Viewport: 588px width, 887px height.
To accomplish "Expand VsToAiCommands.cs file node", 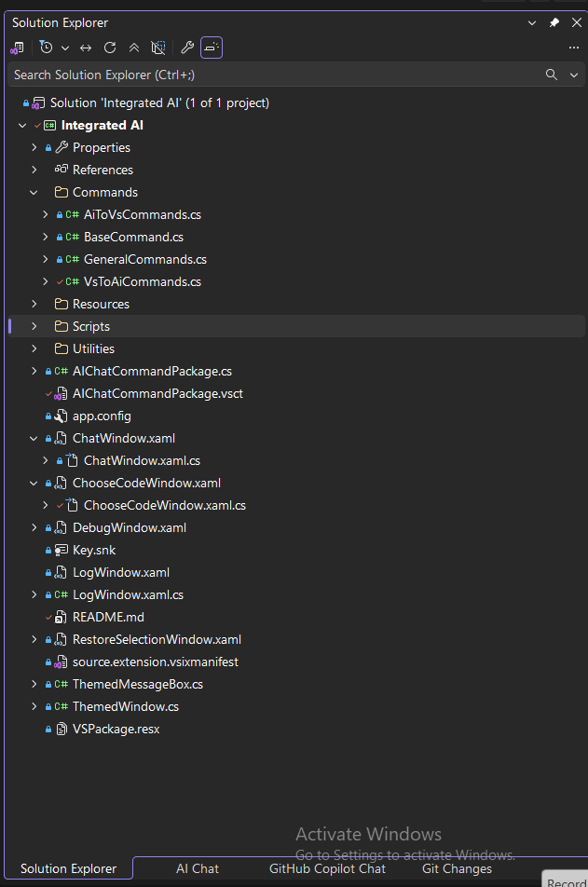I will (x=46, y=281).
